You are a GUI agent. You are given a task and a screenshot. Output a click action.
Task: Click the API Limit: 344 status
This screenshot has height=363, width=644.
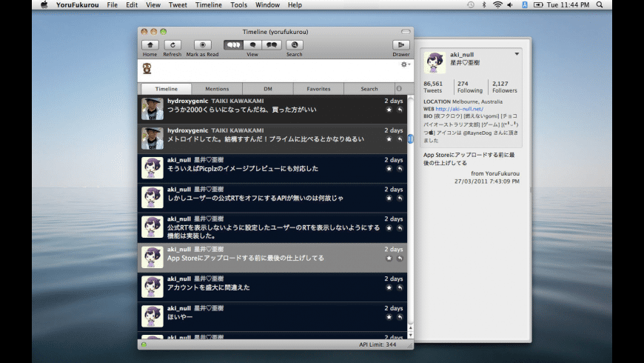pos(378,344)
